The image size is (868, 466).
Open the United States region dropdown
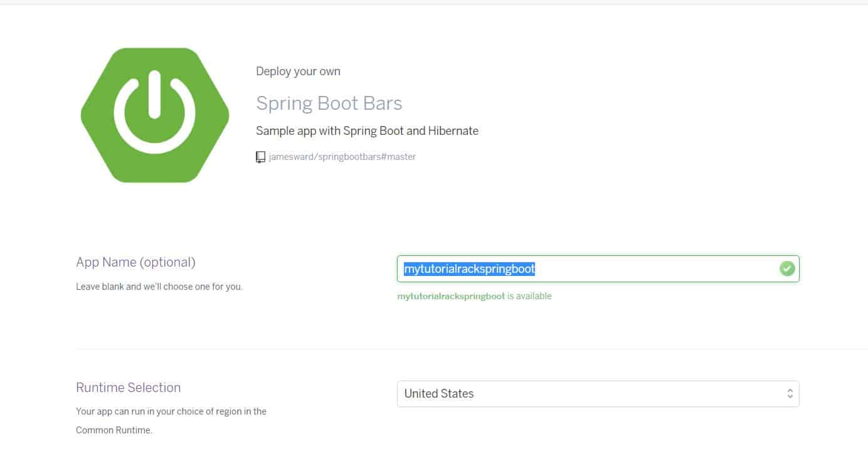590,394
